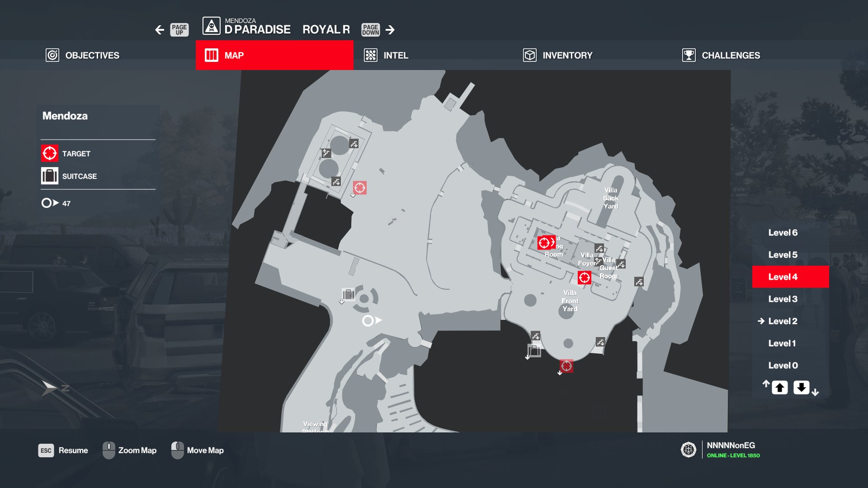The width and height of the screenshot is (868, 488).
Task: Click stairs icon below the lower tank
Action: (x=336, y=182)
